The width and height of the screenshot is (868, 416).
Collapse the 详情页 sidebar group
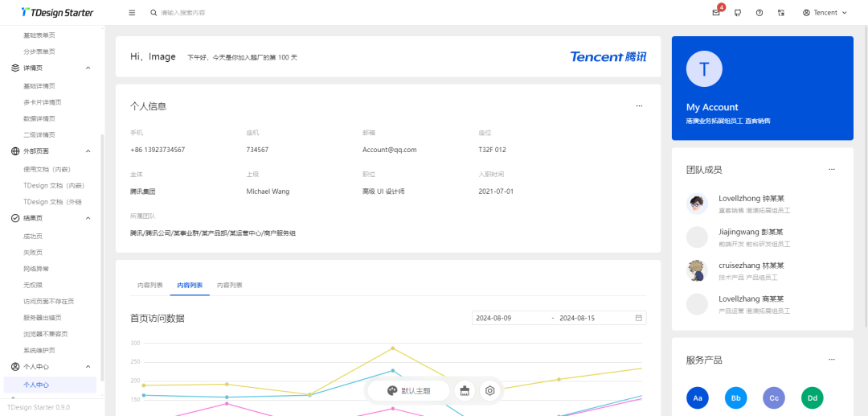click(x=88, y=68)
